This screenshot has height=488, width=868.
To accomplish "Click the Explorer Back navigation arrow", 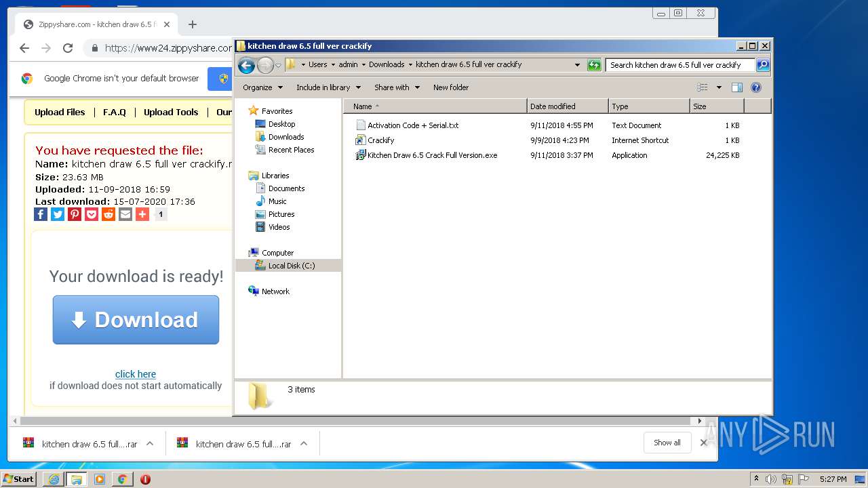I will pos(246,65).
